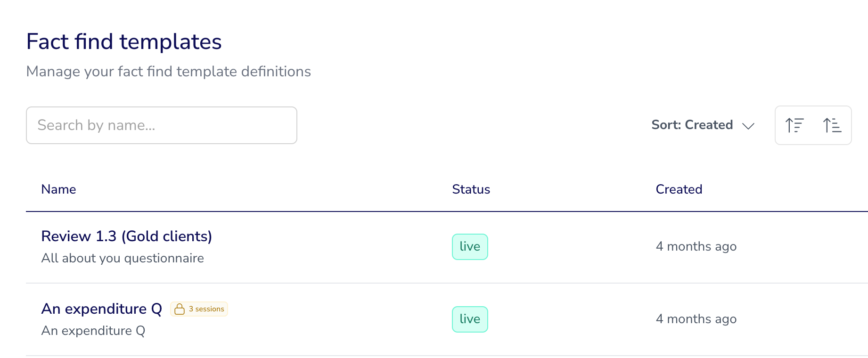Open the Sort: Created dropdown
This screenshot has width=868, height=358.
coord(703,125)
